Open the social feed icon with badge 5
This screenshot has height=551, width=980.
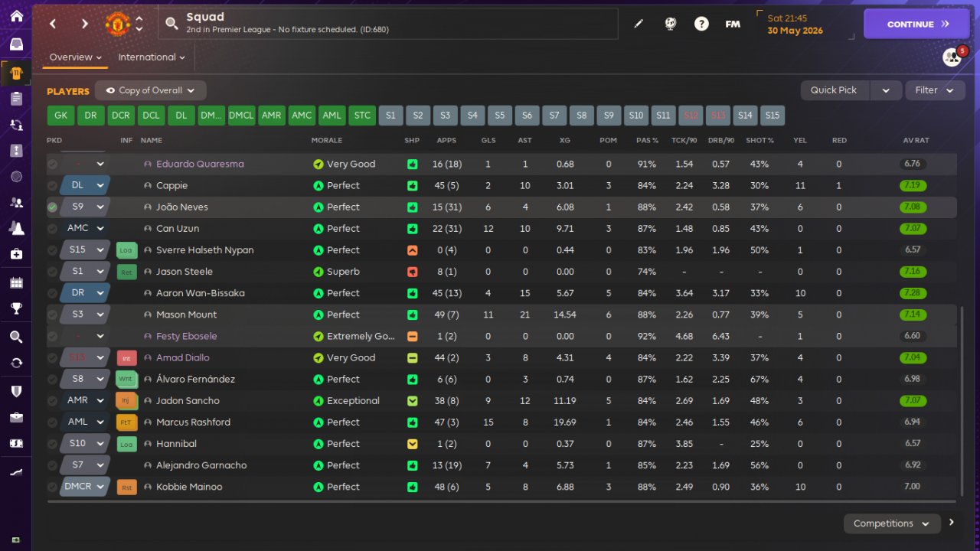click(x=953, y=57)
